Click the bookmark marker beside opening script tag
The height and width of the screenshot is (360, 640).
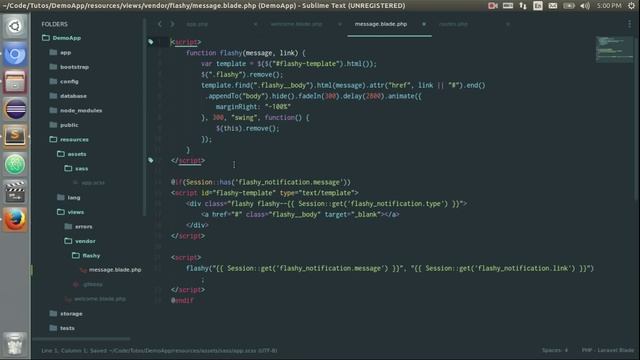click(151, 42)
